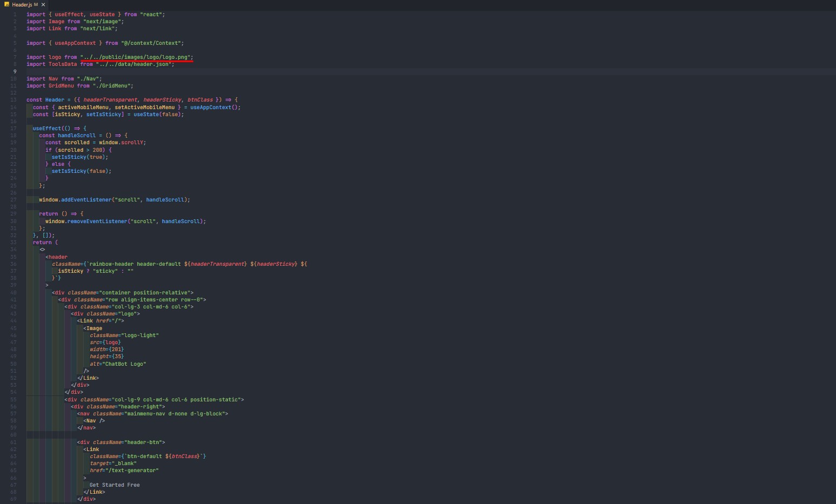Click the JS file icon on Header.js tab
Viewport: 836px width, 504px height.
(x=6, y=4)
